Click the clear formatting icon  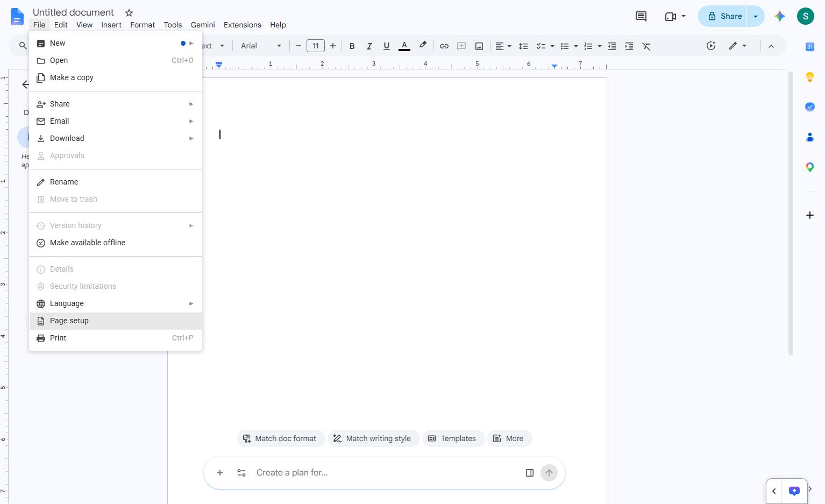646,46
